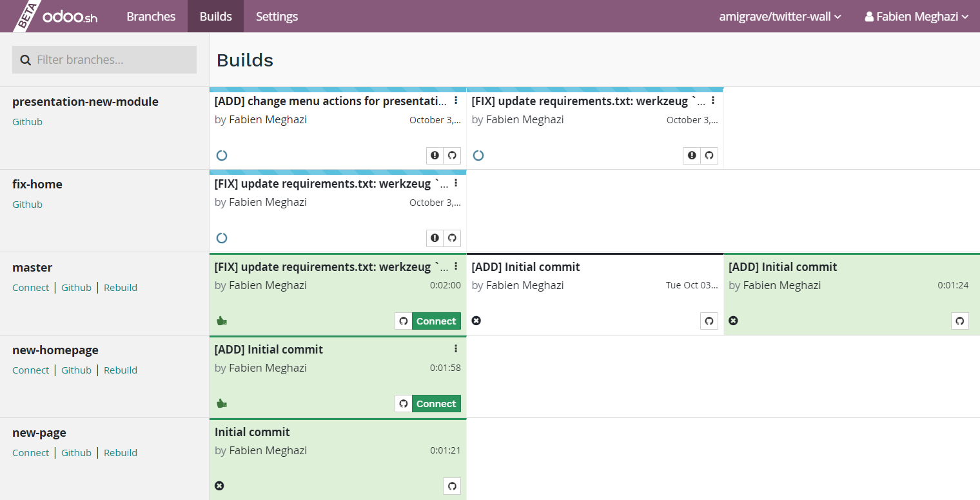Open kebab menu on master's first build
The height and width of the screenshot is (500, 980).
[456, 266]
